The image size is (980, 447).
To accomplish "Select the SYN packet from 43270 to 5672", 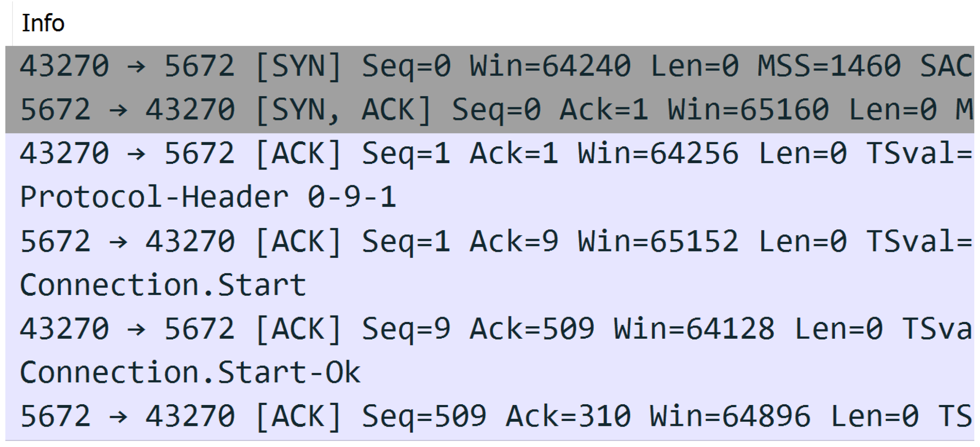I will point(490,68).
